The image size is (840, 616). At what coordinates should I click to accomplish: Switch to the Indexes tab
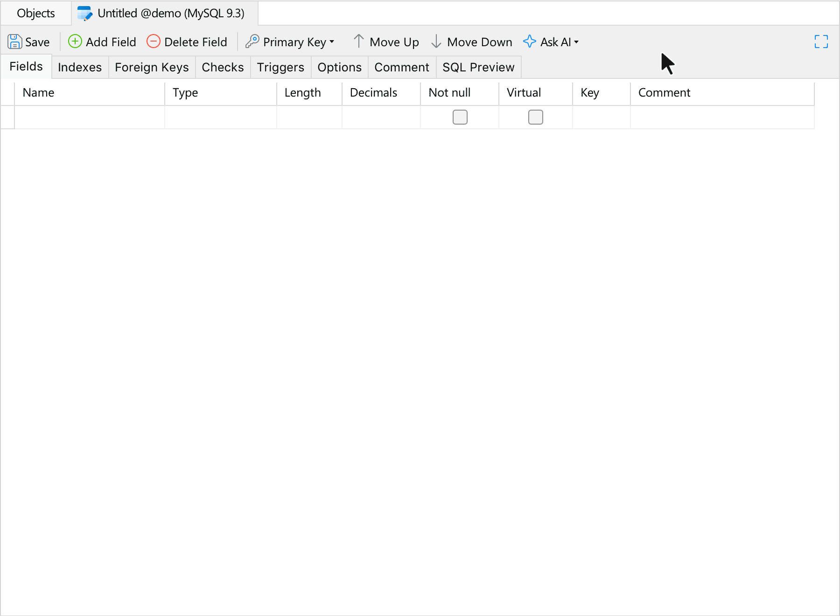pos(80,67)
